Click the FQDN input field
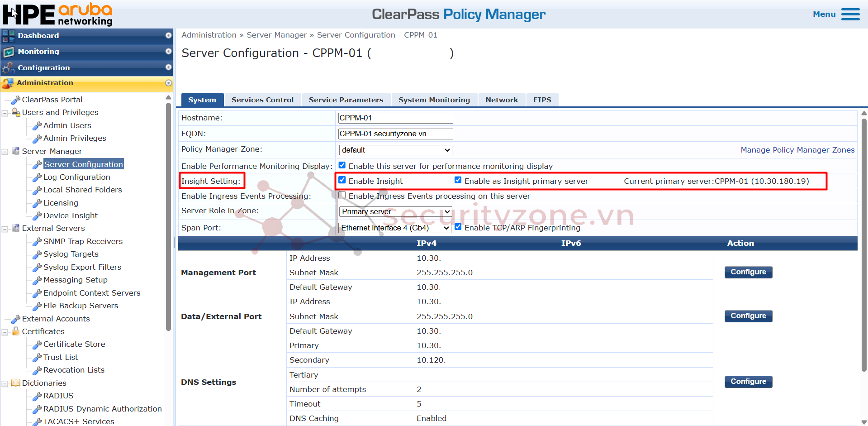Viewport: 868px width, 426px height. (395, 134)
